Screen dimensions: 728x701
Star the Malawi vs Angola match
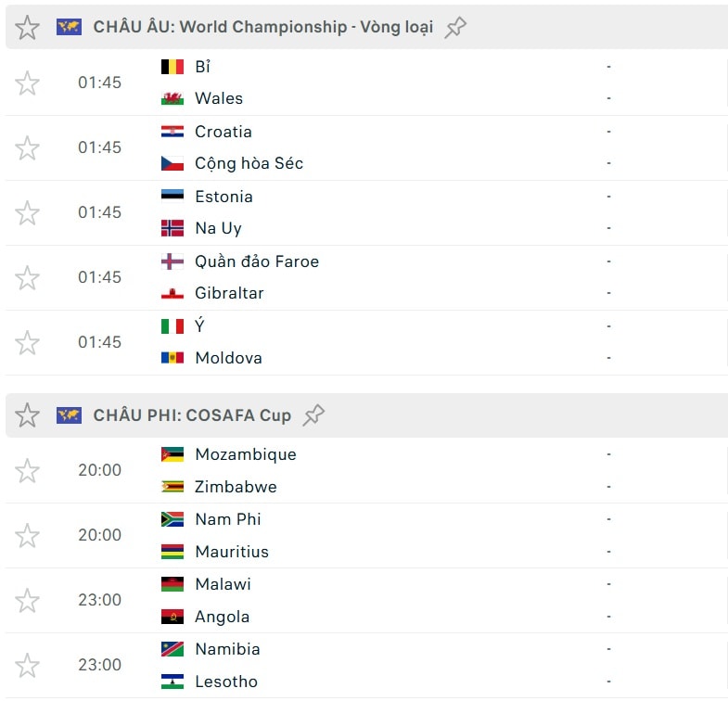click(27, 601)
